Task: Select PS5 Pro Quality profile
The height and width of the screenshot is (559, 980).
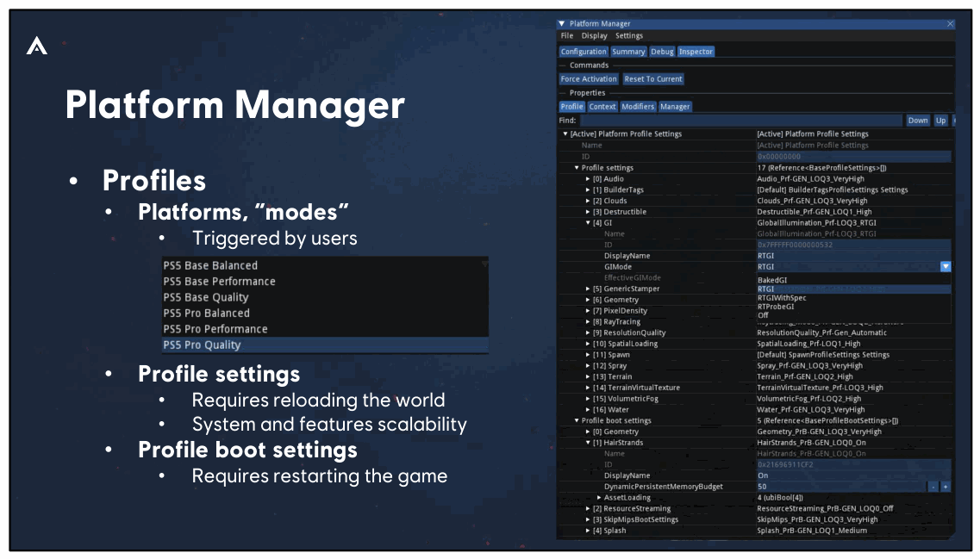Action: pyautogui.click(x=325, y=345)
